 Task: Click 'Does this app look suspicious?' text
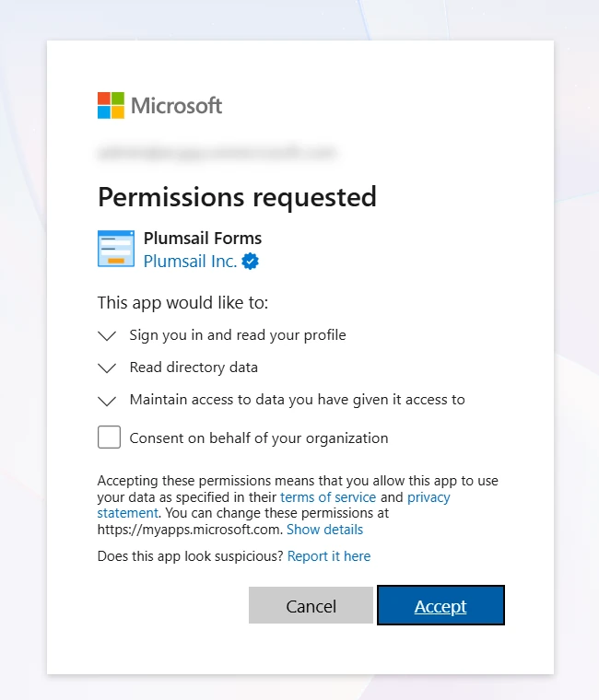click(x=190, y=556)
